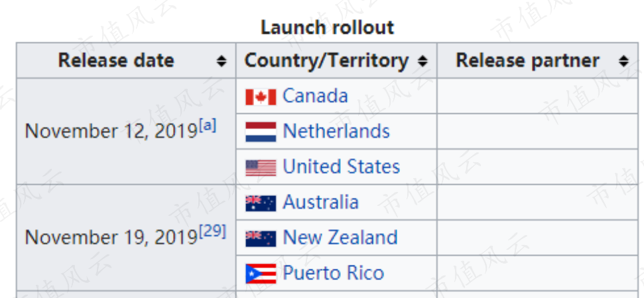Follow footnote [a] after November 12, 2019
This screenshot has width=644, height=298.
[x=208, y=125]
